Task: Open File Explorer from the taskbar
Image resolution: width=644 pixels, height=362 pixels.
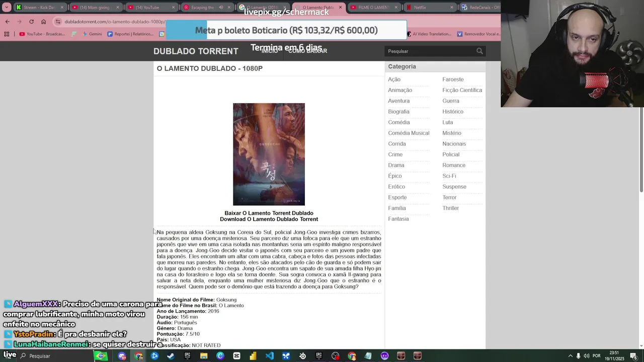Action: (203, 356)
